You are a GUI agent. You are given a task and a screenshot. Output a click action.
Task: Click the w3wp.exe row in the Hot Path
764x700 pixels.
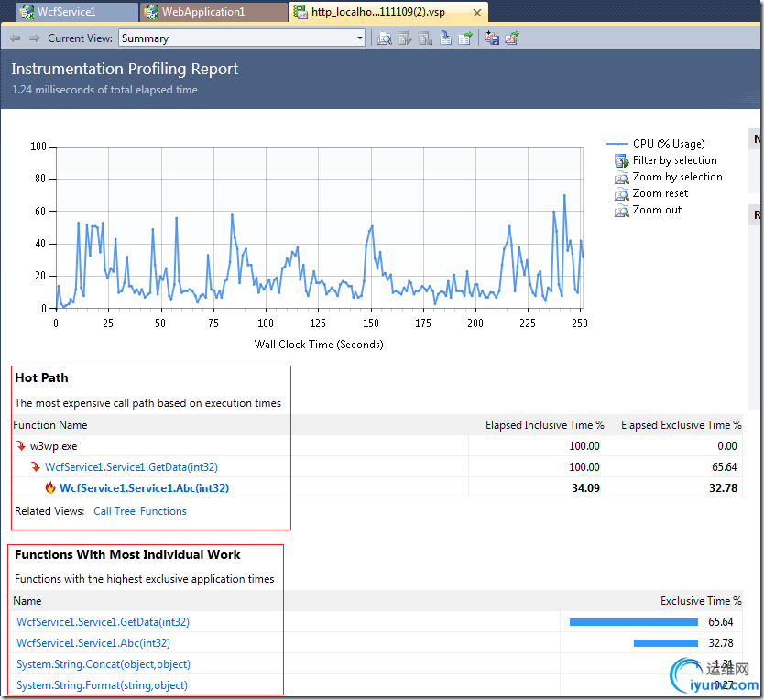(377, 445)
